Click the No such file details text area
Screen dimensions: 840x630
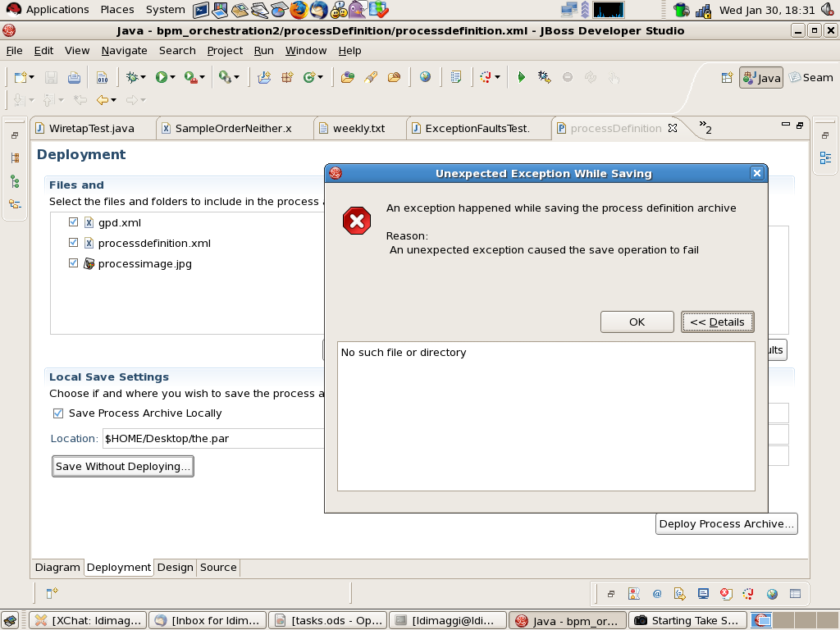(546, 416)
